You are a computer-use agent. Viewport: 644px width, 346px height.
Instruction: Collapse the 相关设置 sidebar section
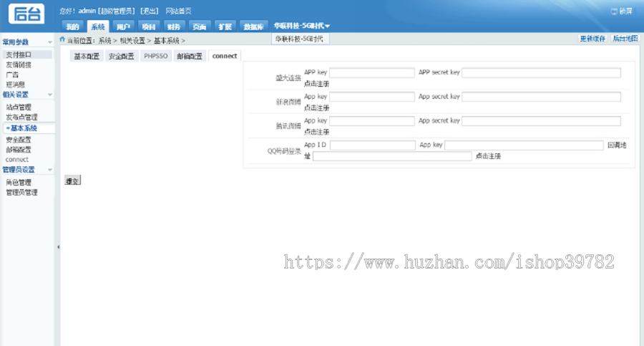pyautogui.click(x=49, y=95)
